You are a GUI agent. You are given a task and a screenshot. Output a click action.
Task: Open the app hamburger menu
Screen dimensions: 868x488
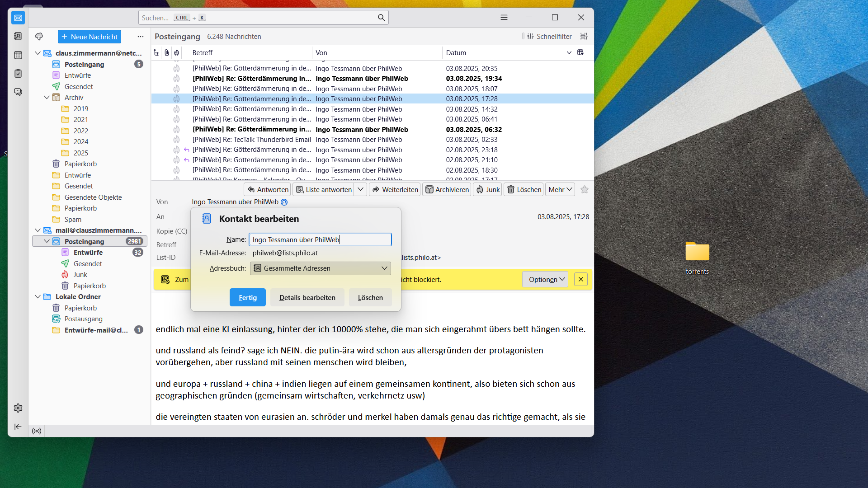pos(504,18)
